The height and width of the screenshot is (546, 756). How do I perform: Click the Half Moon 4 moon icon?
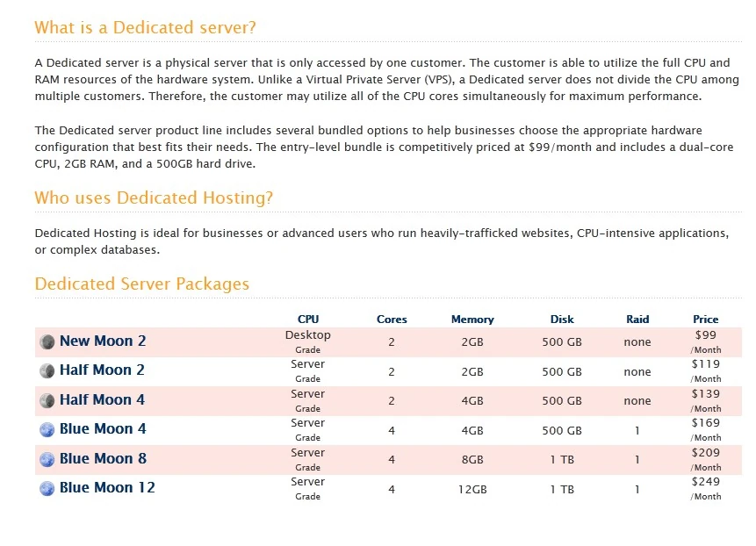pos(47,400)
